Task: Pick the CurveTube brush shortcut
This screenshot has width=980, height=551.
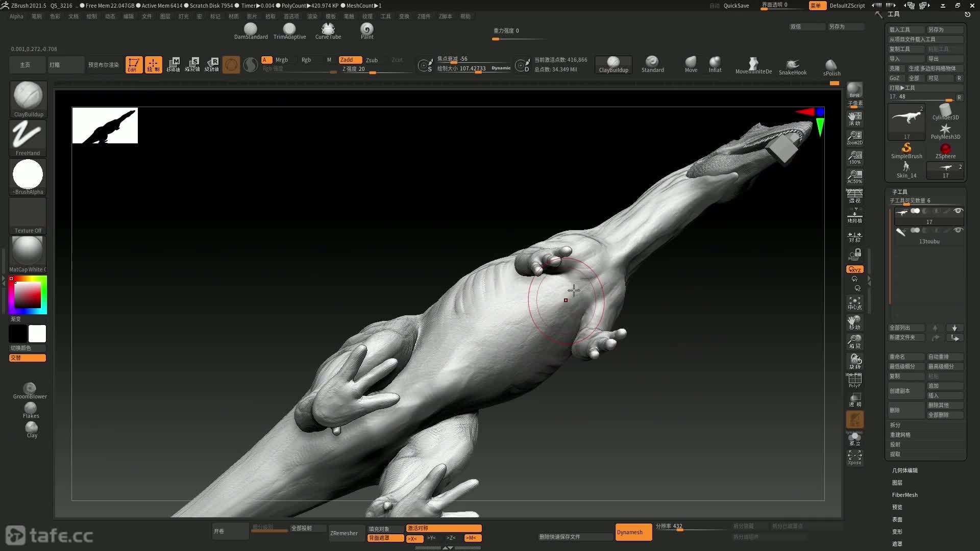Action: coord(328,31)
